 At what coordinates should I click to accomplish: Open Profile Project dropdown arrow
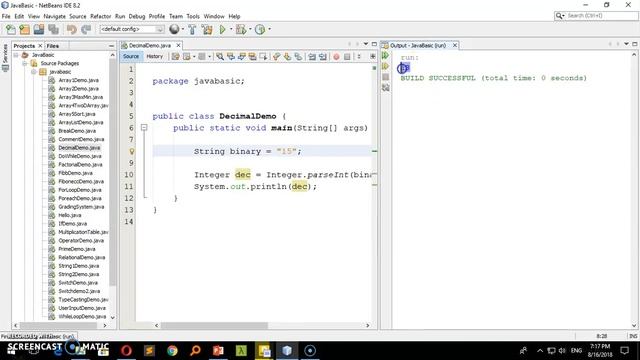[269, 29]
